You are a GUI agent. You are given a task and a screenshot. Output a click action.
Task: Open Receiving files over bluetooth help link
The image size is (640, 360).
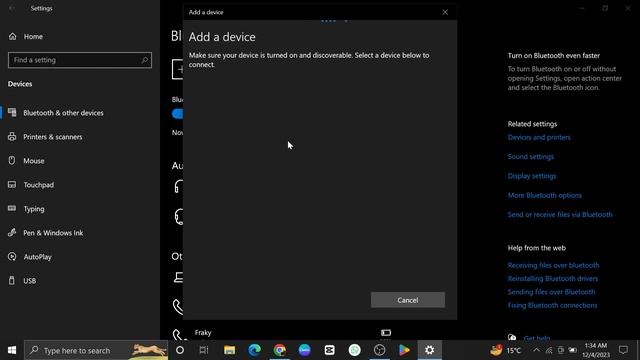553,265
